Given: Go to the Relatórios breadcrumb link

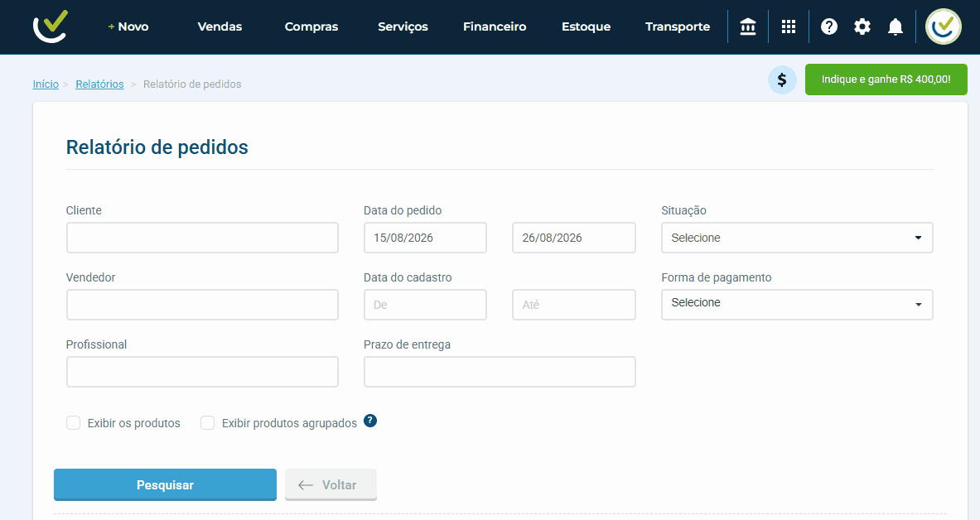Looking at the screenshot, I should click(x=99, y=84).
